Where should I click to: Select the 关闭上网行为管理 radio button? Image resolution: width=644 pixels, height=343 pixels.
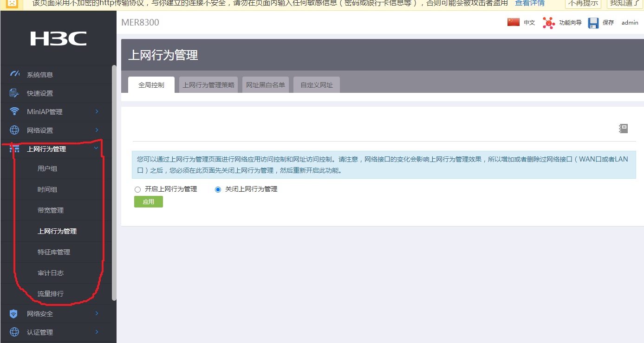click(x=217, y=189)
